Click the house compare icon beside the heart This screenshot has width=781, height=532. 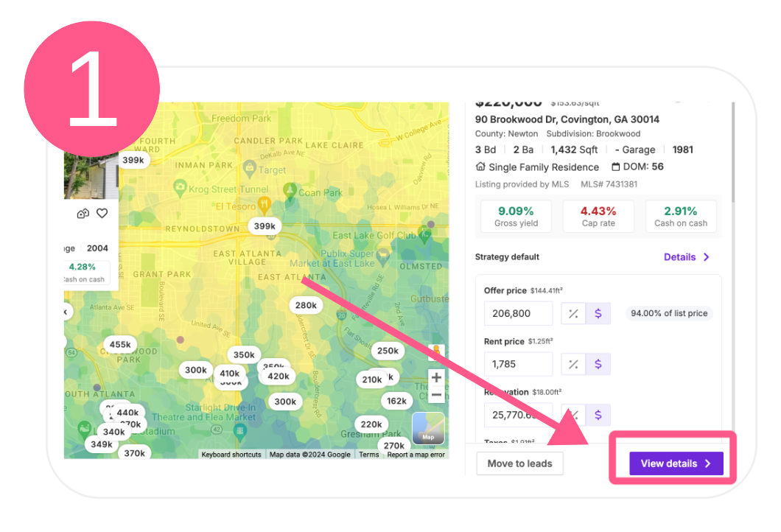coord(83,214)
